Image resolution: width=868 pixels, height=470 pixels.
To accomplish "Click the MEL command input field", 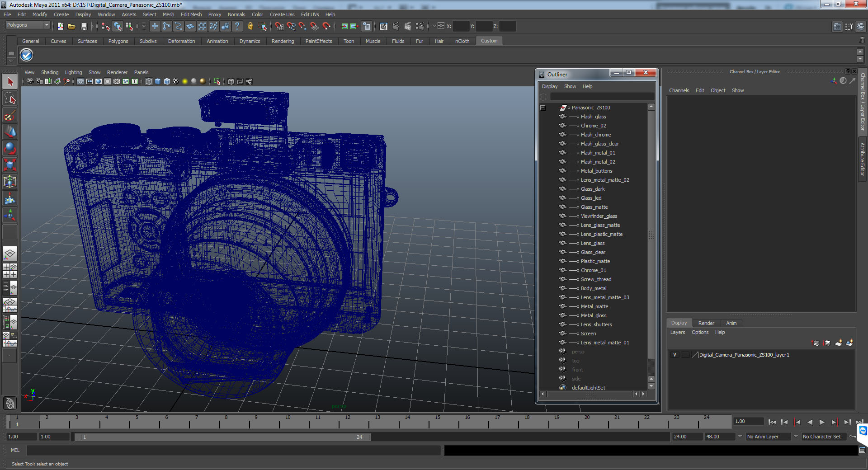I will (x=234, y=450).
